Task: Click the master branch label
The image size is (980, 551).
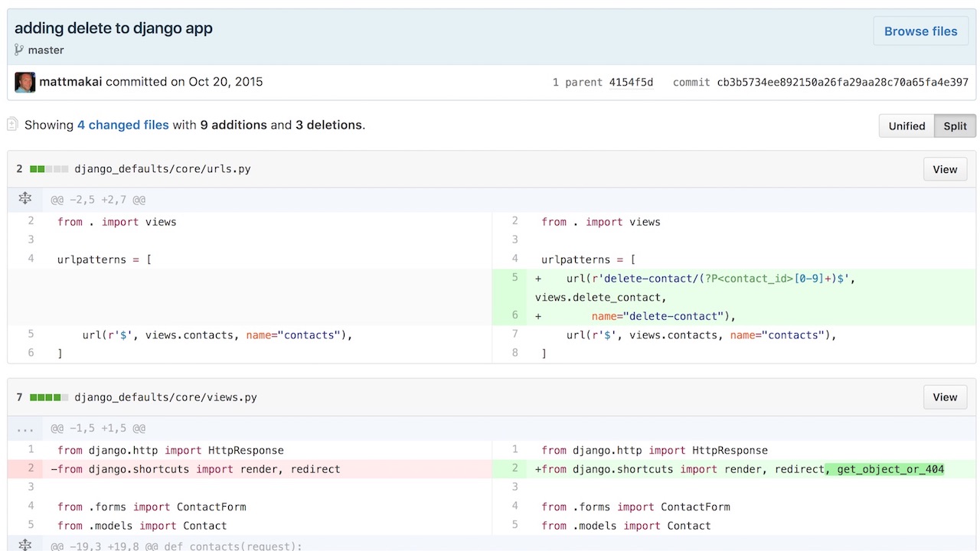Action: (46, 50)
